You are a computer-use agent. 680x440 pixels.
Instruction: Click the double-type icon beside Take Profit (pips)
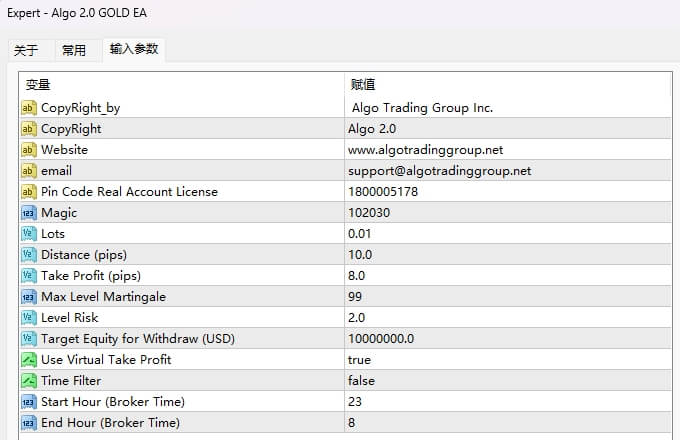29,276
